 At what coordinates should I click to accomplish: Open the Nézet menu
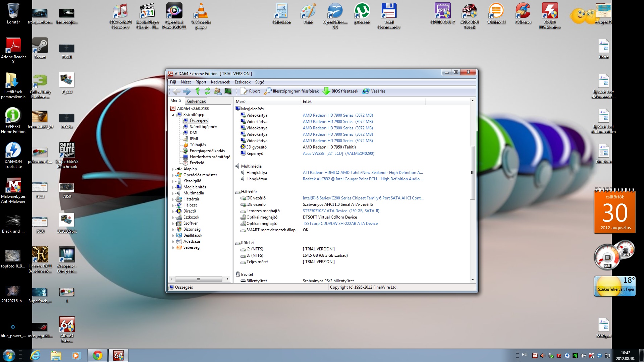click(186, 82)
